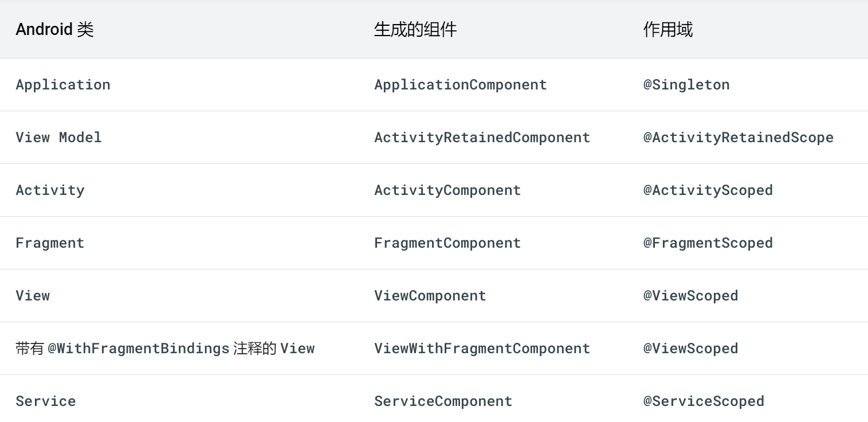This screenshot has height=422, width=868.
Task: Select the @FragmentScoped entry
Action: coord(709,243)
